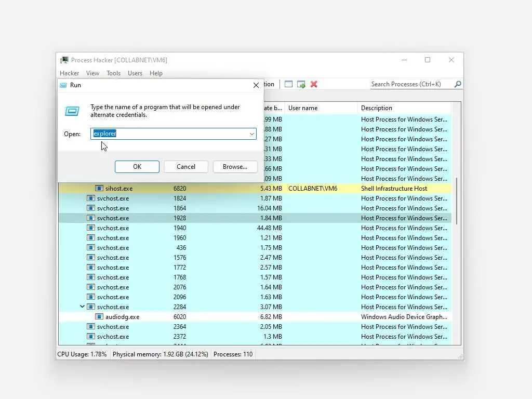Click the 6.82 MB memory value
Screen dimensions: 532x399
click(271, 316)
